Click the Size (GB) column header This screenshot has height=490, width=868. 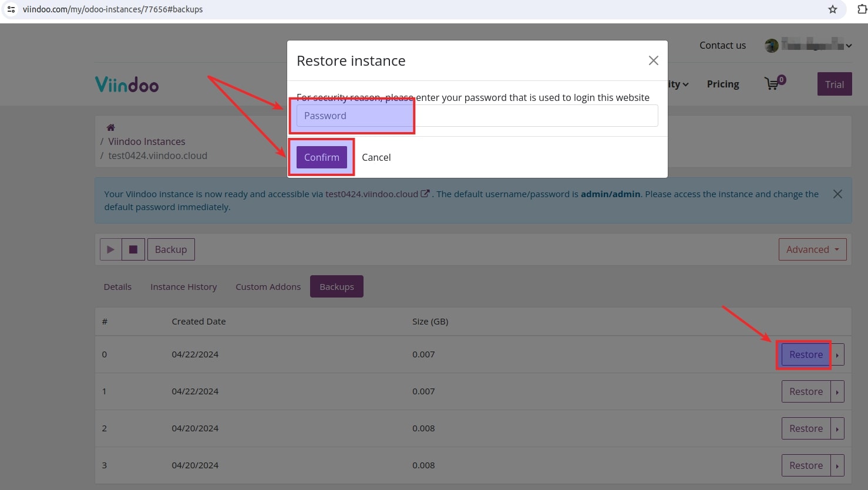(430, 322)
